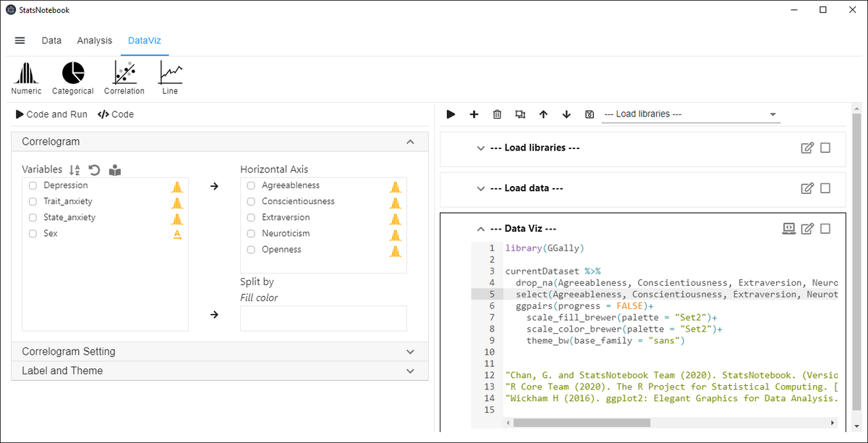Move block down with arrow

point(566,114)
